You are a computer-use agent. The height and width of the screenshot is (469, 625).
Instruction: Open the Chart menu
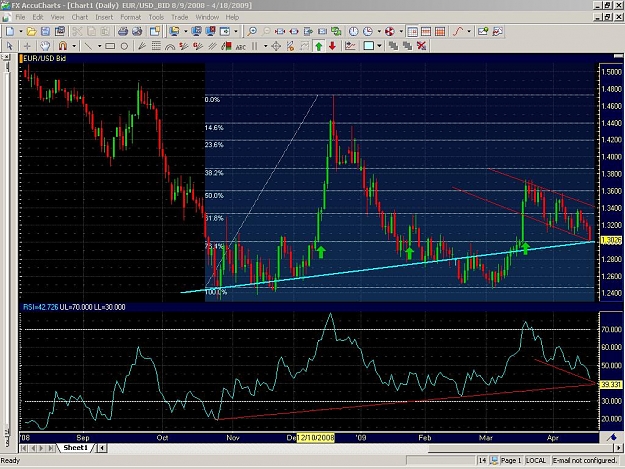(x=80, y=17)
